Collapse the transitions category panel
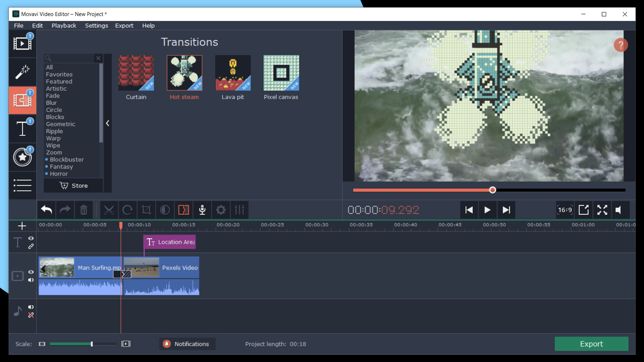The height and width of the screenshot is (362, 644). click(108, 123)
